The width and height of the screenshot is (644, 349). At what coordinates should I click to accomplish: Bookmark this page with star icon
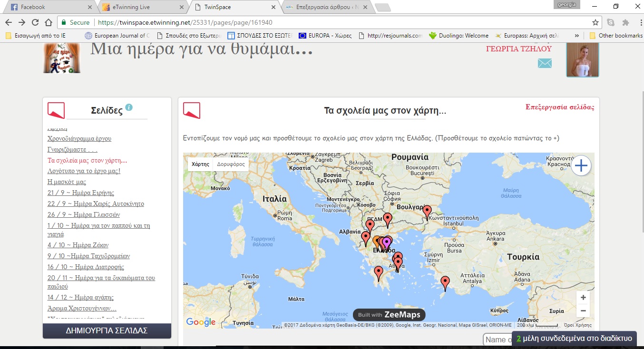click(595, 22)
